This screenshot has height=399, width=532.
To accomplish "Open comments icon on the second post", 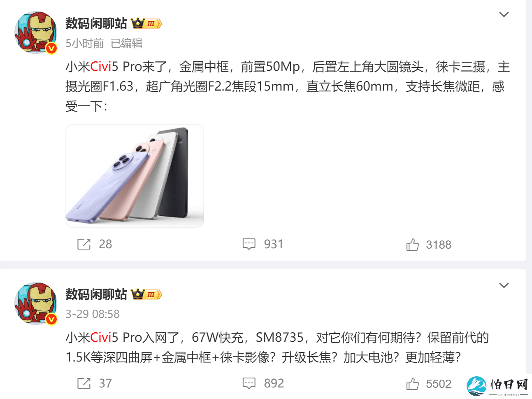I will pos(249,383).
